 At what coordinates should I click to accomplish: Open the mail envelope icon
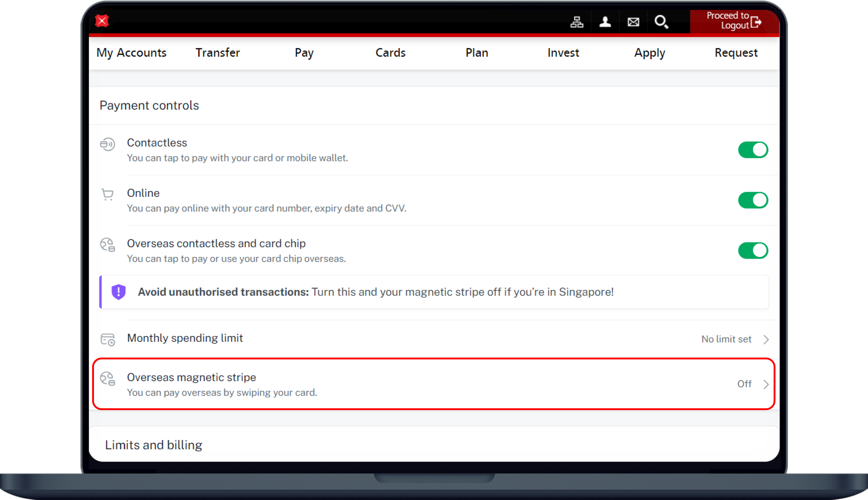tap(633, 22)
